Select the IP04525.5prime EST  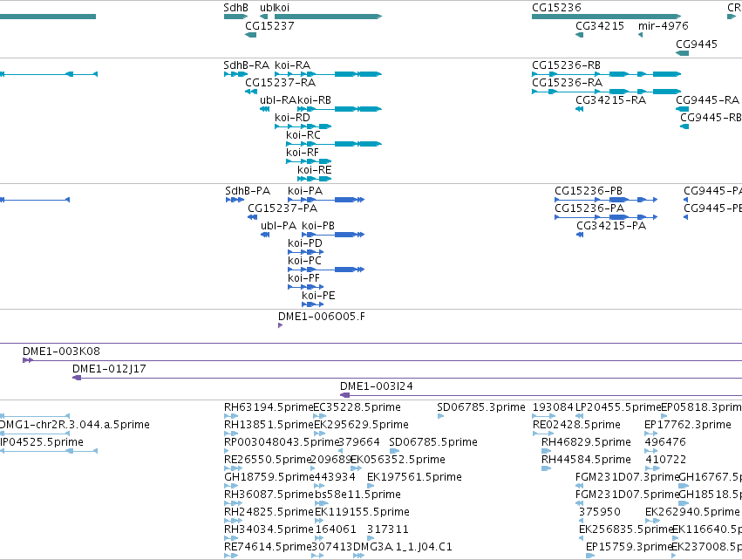[x=48, y=451]
